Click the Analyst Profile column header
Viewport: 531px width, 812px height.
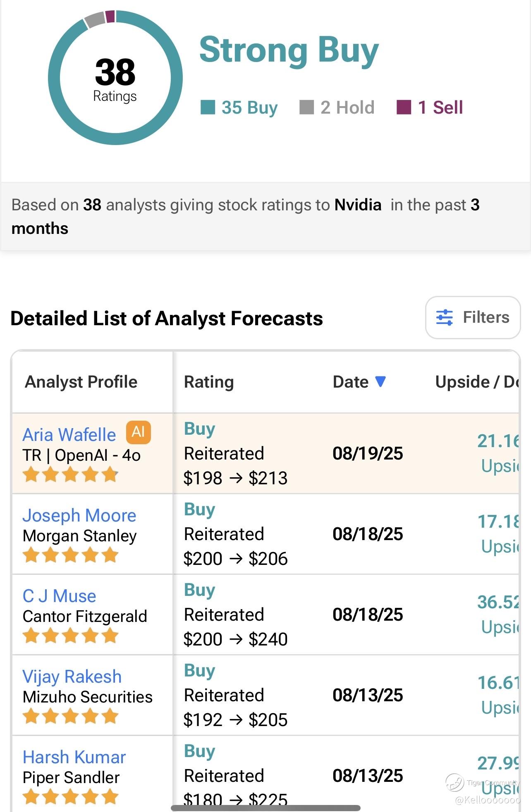[x=81, y=382]
